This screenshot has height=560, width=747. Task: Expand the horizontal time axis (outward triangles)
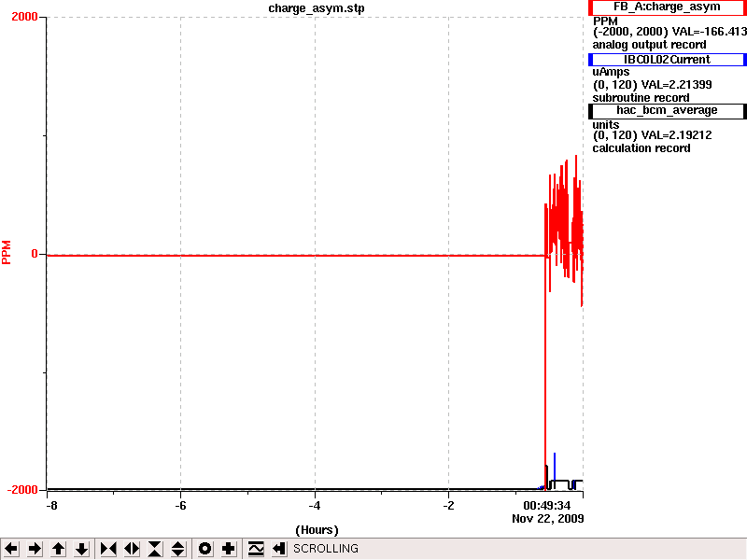[132, 549]
